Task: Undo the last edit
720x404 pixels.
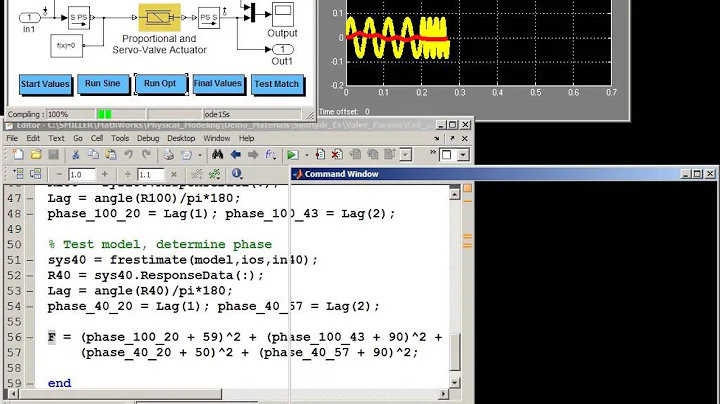Action: pyautogui.click(x=129, y=155)
